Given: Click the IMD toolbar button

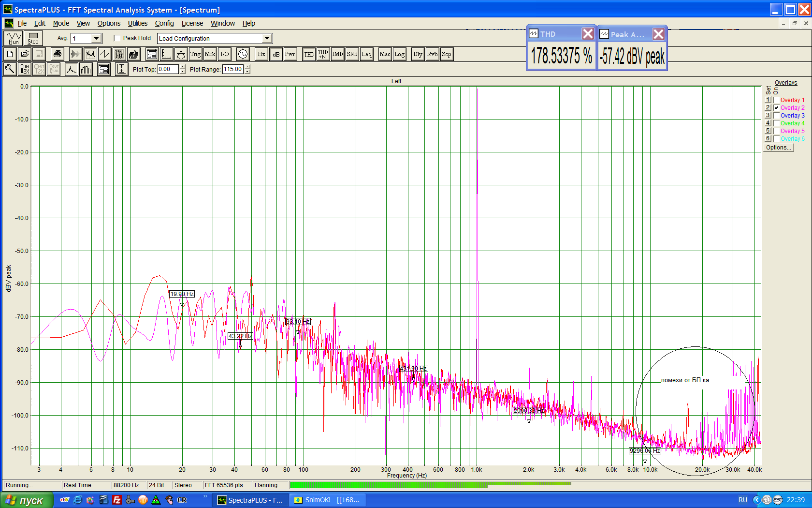Looking at the screenshot, I should tap(337, 54).
